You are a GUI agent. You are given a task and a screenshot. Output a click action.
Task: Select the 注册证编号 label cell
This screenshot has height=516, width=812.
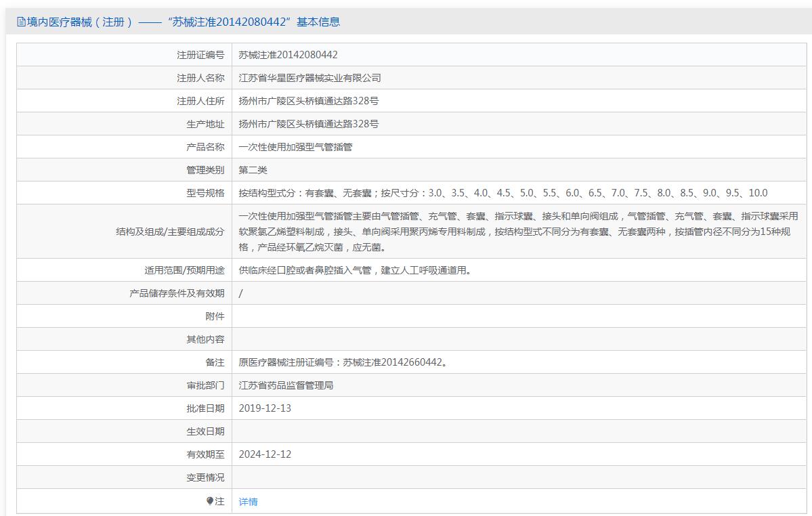pos(125,54)
